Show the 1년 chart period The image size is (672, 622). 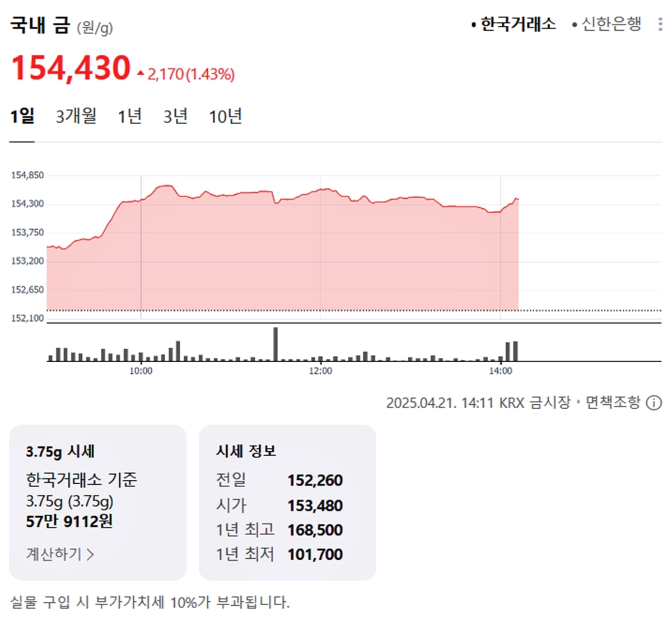[129, 116]
